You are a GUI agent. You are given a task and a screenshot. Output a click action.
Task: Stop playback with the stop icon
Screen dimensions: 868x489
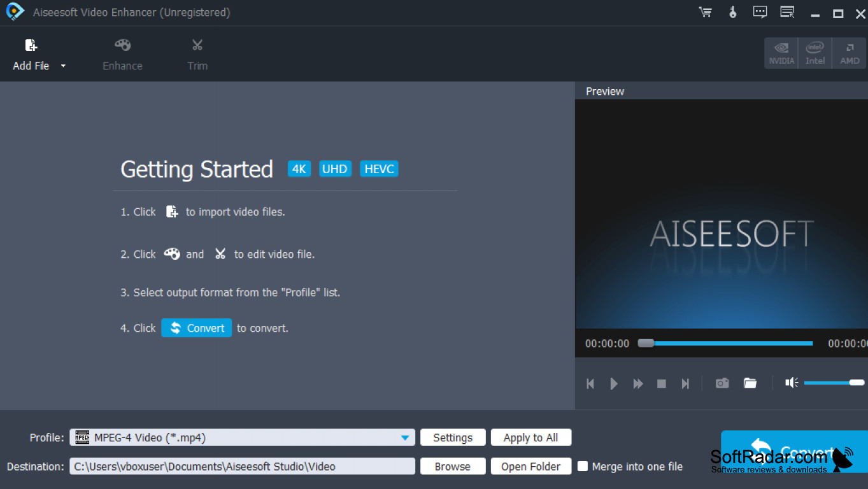(x=662, y=384)
